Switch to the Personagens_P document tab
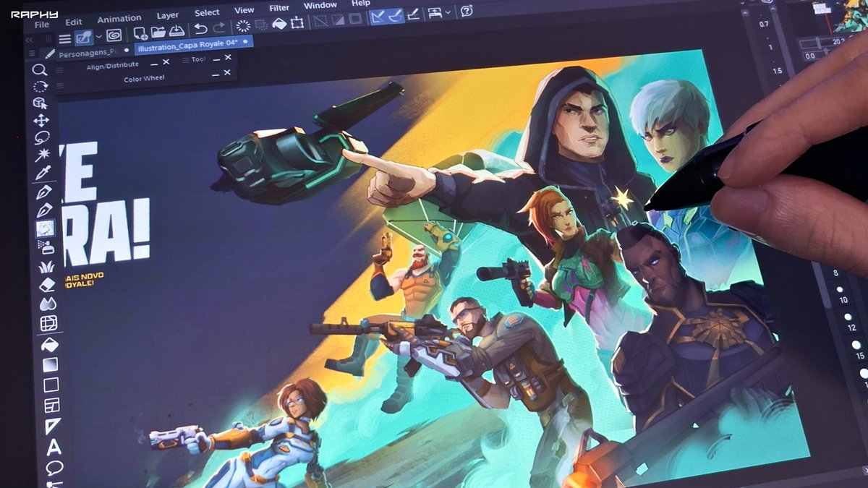 tap(88, 53)
